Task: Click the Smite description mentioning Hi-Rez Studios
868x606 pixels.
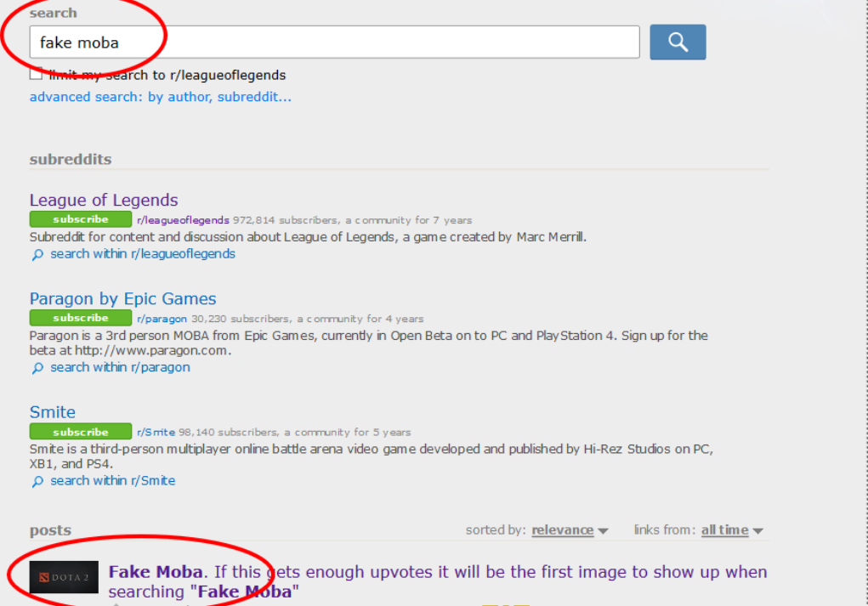Action: pos(372,456)
